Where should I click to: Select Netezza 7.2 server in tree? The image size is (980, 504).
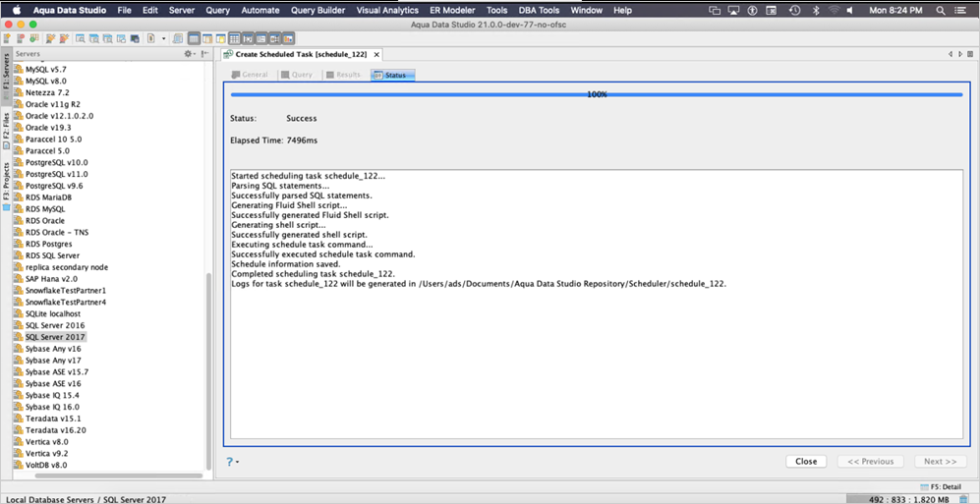pos(47,92)
